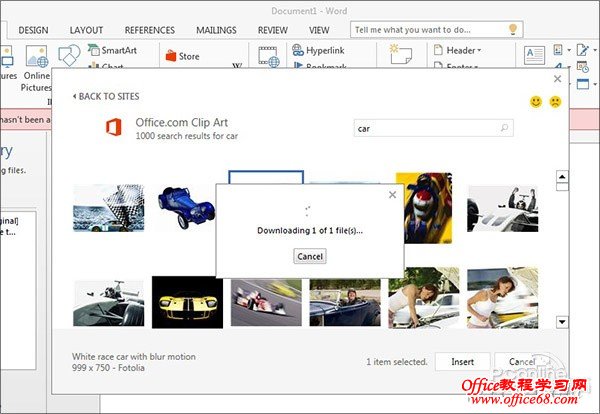The height and width of the screenshot is (414, 600).
Task: Switch to the LAYOUT tab
Action: [86, 30]
